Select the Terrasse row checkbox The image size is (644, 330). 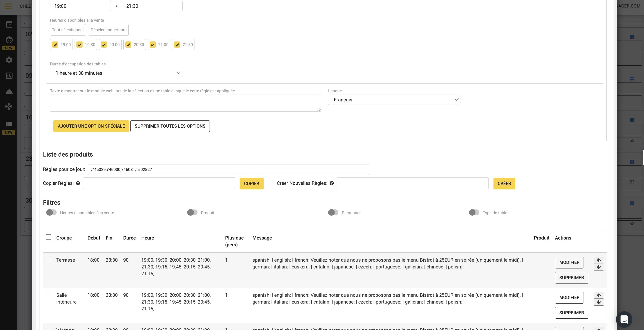(x=48, y=260)
